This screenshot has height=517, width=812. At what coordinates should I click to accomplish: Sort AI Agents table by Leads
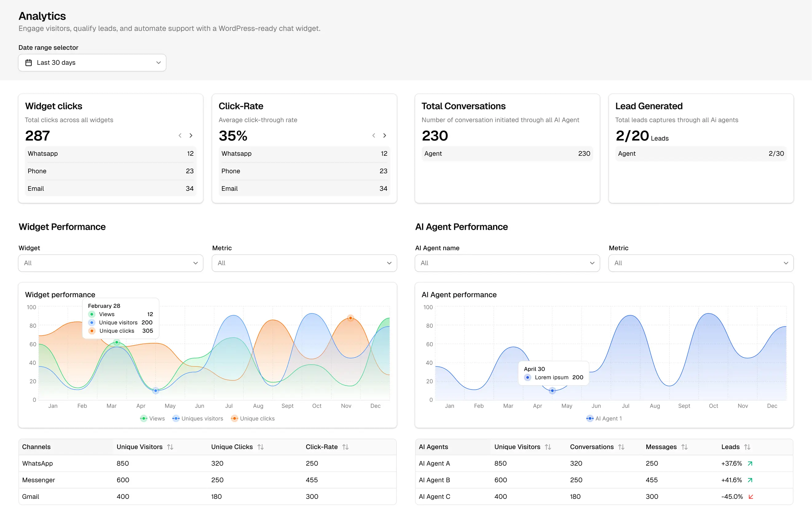pos(747,447)
